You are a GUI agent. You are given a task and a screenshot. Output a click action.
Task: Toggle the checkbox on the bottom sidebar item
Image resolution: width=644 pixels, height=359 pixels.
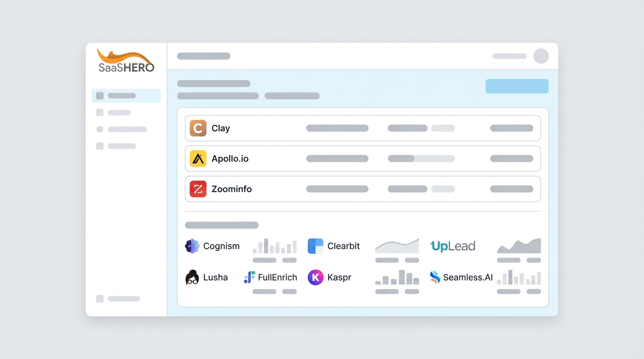99,298
